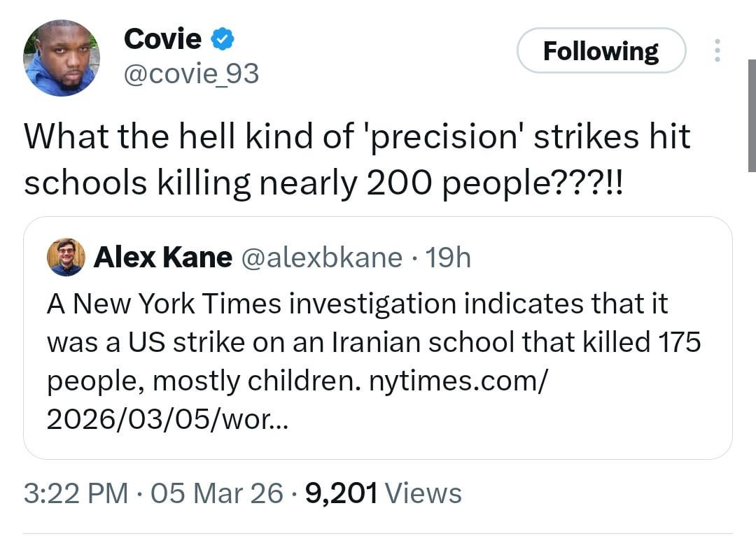
Task: Open the 9,201 view count
Action: 342,493
